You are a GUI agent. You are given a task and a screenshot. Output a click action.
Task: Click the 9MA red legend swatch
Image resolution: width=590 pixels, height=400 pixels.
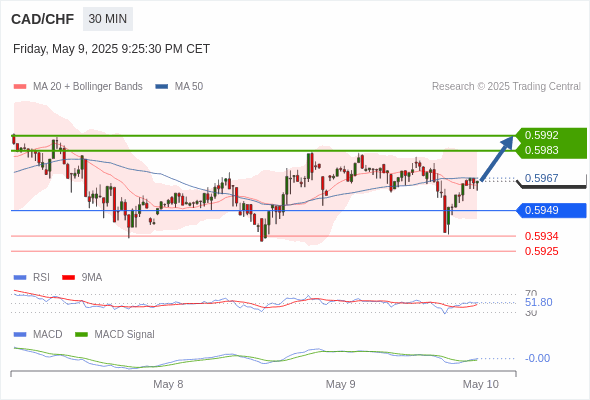click(x=68, y=278)
